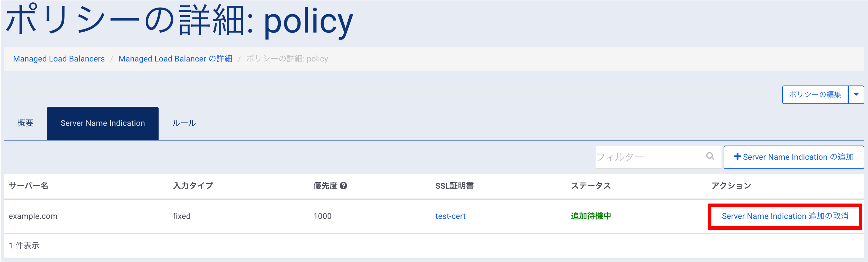The width and height of the screenshot is (868, 262).
Task: Go to Managed Load Balancers breadcrumb
Action: tap(59, 59)
